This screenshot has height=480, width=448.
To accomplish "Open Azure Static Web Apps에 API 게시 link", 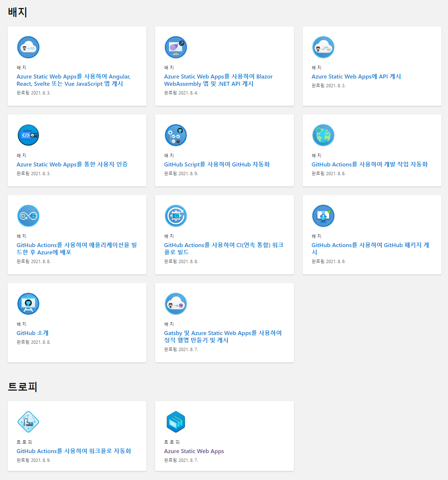I will tap(356, 76).
